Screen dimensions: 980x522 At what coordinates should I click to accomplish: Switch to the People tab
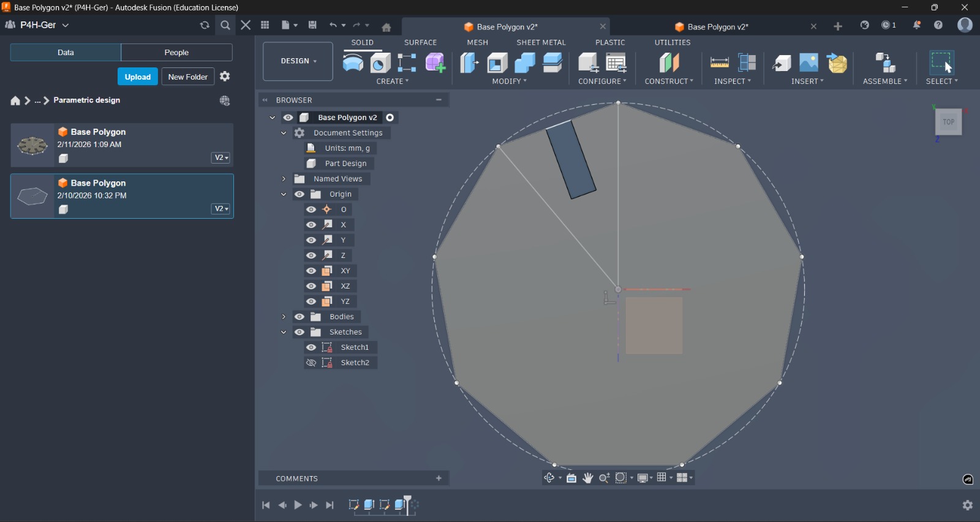pos(176,53)
